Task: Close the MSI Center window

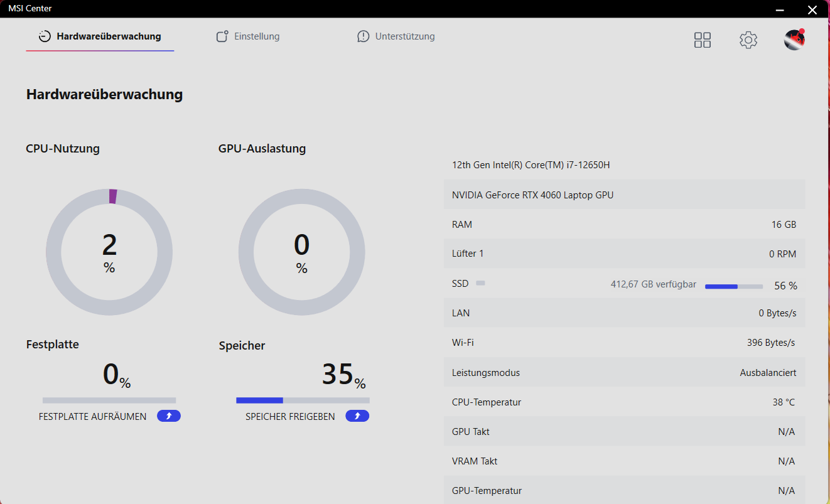Action: [812, 9]
